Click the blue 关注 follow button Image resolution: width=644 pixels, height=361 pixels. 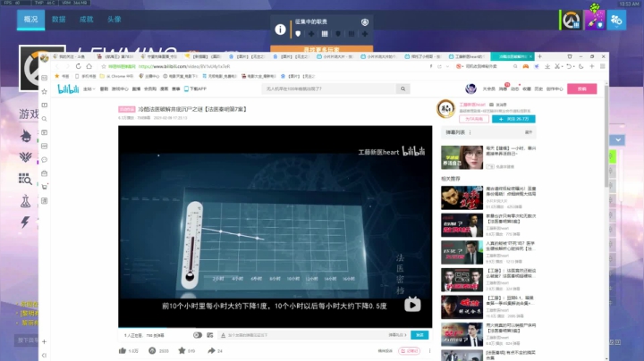pos(513,119)
